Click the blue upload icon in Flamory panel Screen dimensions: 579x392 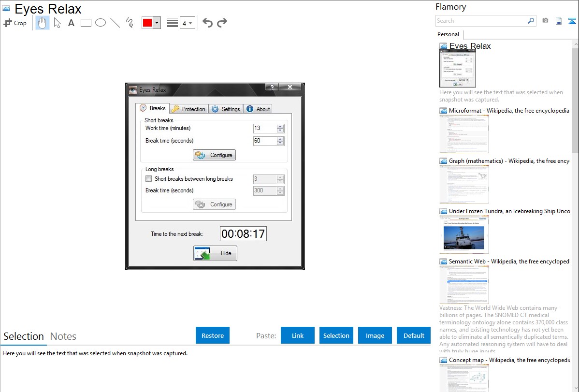point(572,21)
